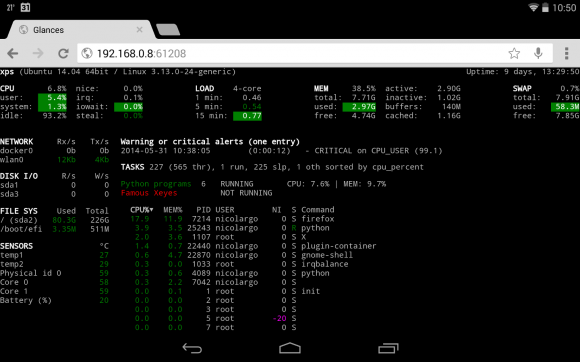Click PID 25243 in process list
The image size is (580, 362).
[x=199, y=228]
